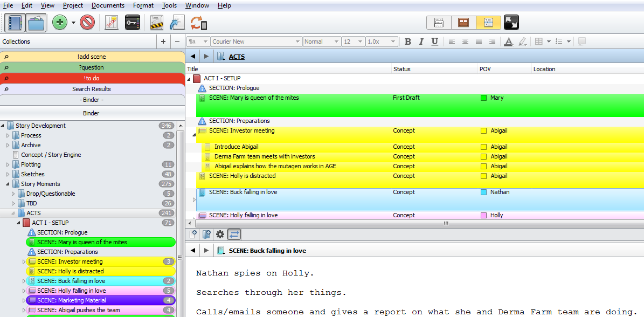Align text right
The image size is (644, 317).
click(492, 42)
